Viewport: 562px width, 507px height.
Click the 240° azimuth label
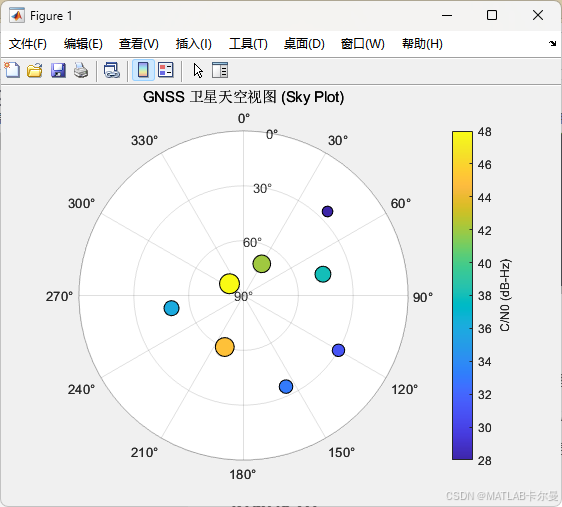[x=81, y=389]
